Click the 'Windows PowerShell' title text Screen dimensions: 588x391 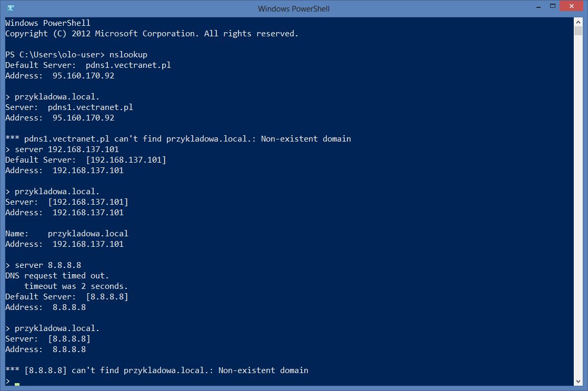[x=294, y=8]
